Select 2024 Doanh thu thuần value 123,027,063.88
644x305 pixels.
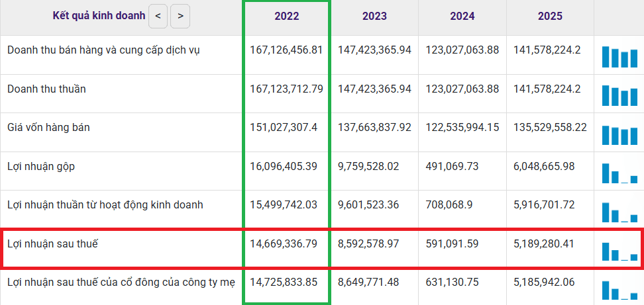point(462,89)
